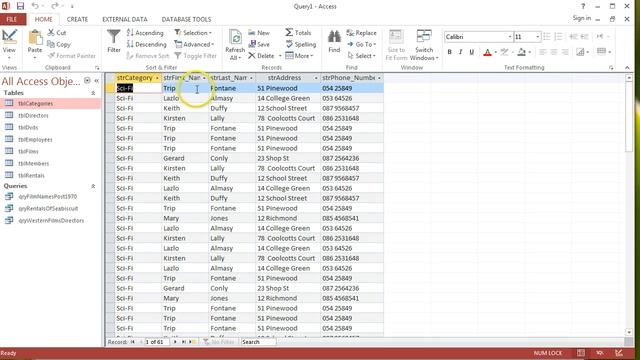Sort Ascending in Sort & Filter
This screenshot has width=640, height=360.
tap(145, 33)
